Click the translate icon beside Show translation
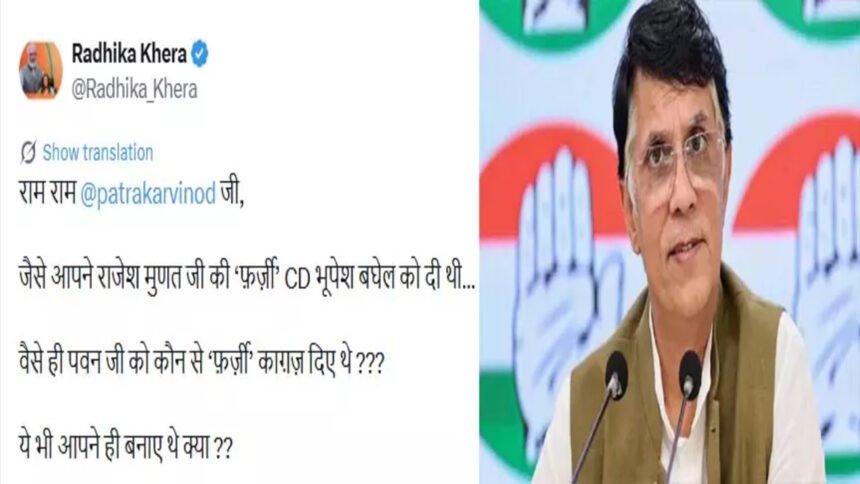The width and height of the screenshot is (860, 484). pos(28,153)
